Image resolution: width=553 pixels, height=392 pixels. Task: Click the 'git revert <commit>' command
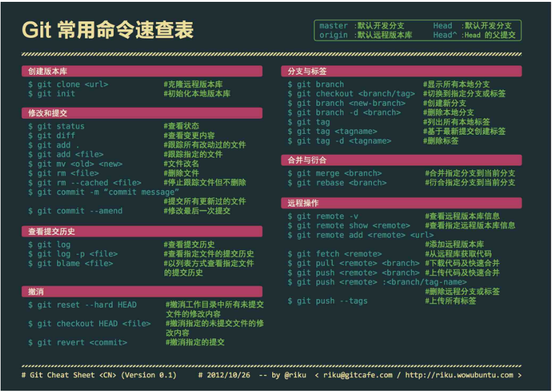coord(78,342)
